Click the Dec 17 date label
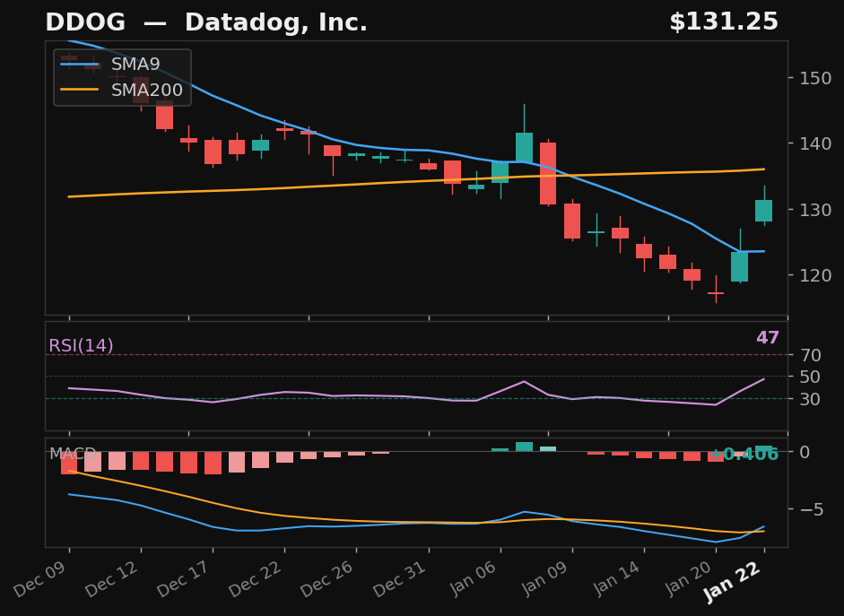Image resolution: width=844 pixels, height=616 pixels. [184, 579]
